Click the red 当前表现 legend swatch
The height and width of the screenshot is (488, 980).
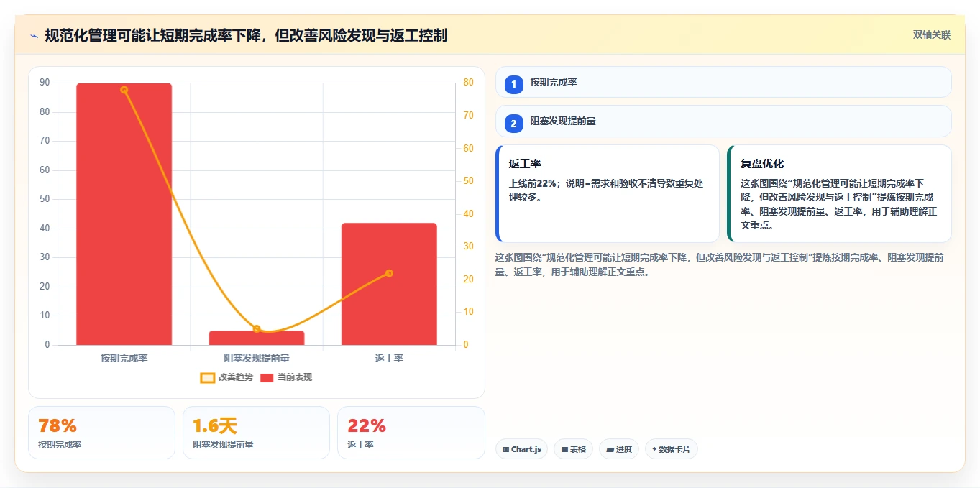coord(267,377)
